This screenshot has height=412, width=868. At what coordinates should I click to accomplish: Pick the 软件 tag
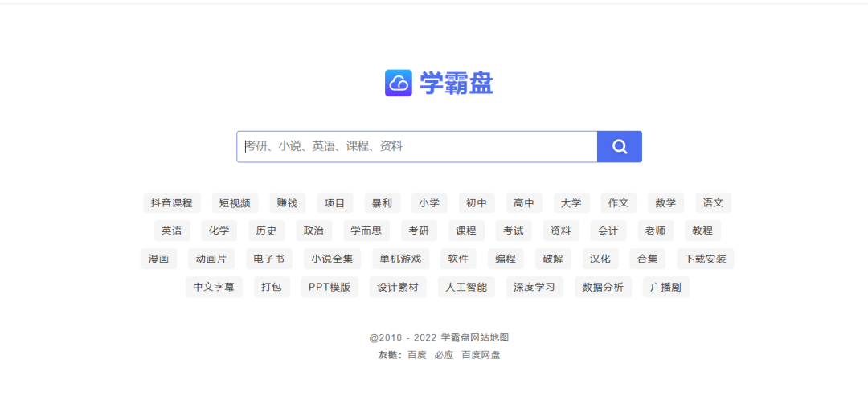coord(458,259)
